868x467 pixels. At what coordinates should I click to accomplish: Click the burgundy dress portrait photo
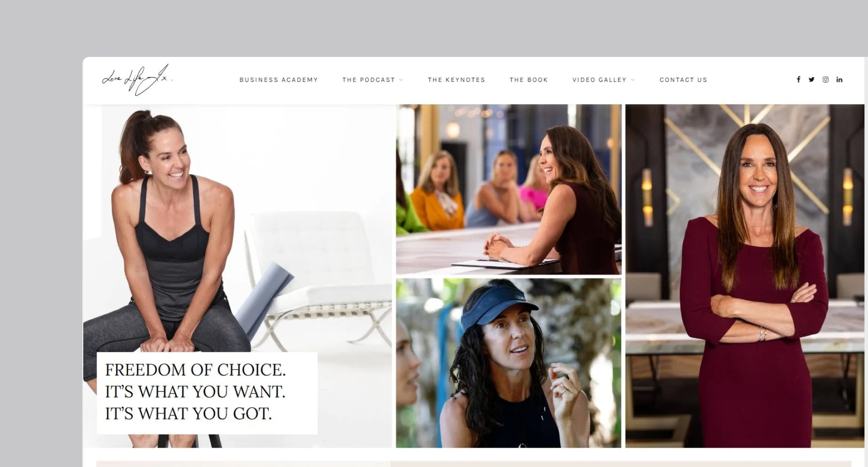[745, 276]
